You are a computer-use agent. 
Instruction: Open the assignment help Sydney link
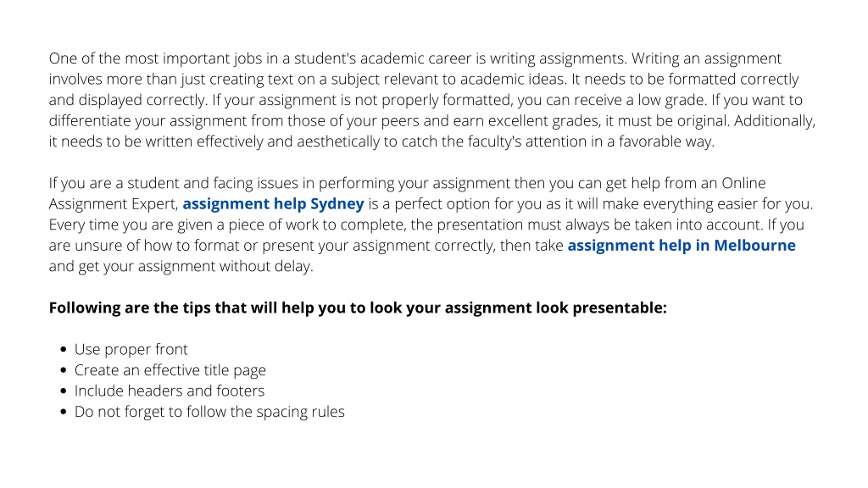[273, 204]
